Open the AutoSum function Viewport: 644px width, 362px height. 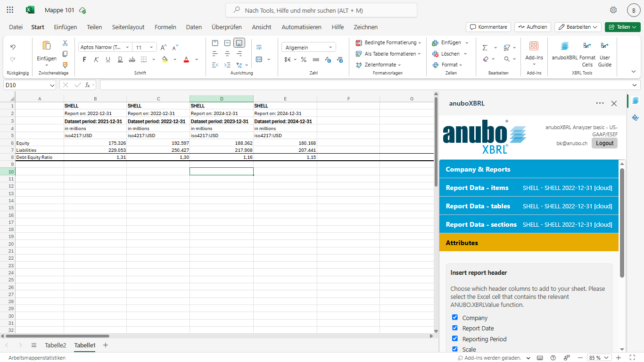coord(485,48)
